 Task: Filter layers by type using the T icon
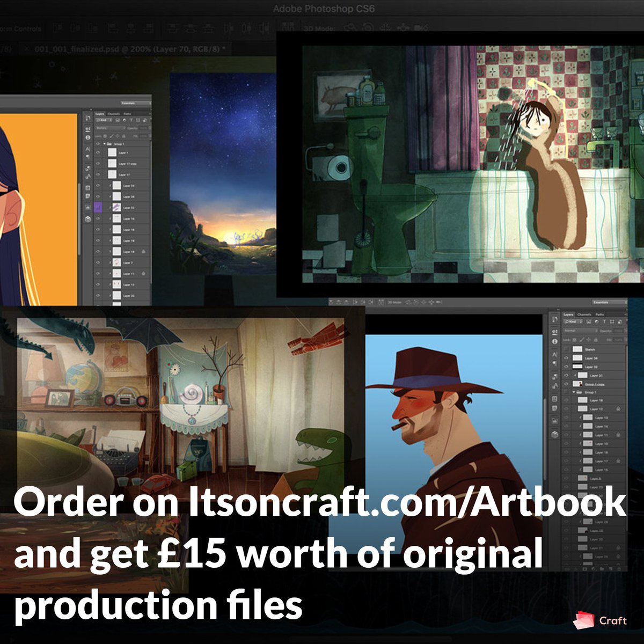604,322
